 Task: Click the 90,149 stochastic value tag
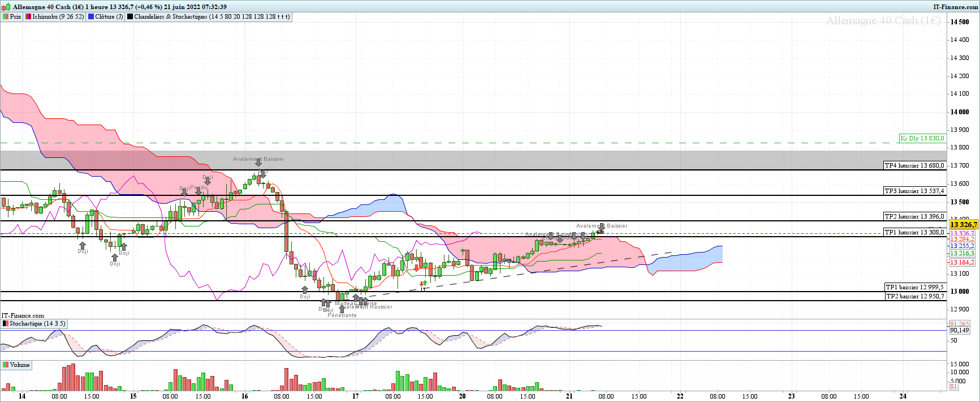coord(959,330)
